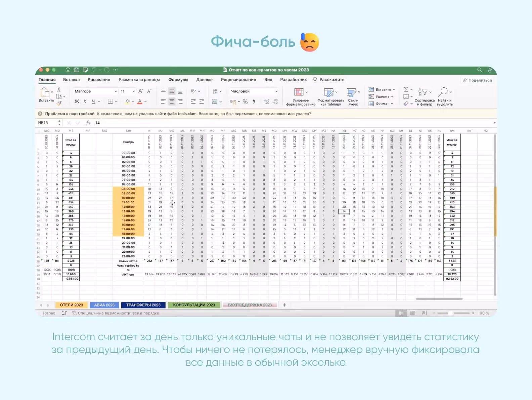Open Search with the magnifier icon

click(x=480, y=70)
